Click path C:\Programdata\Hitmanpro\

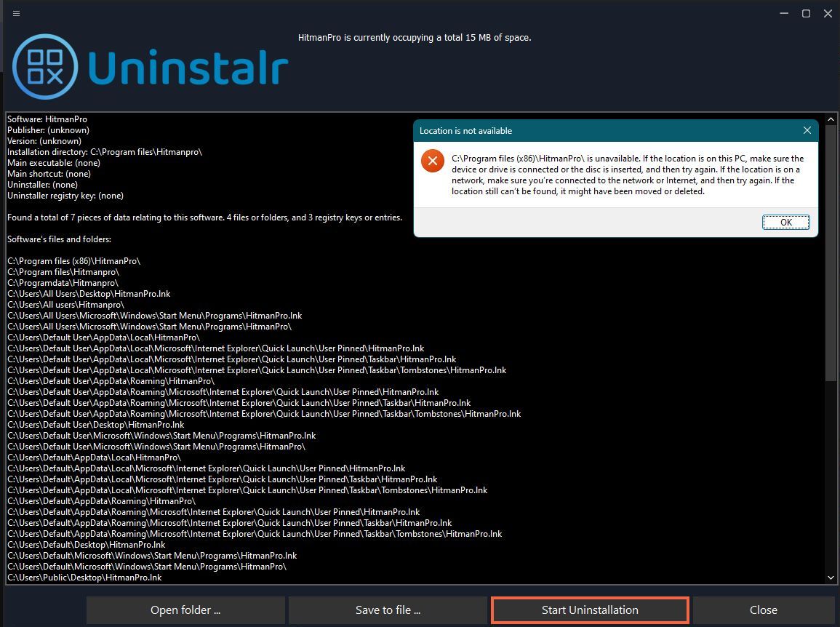click(63, 283)
